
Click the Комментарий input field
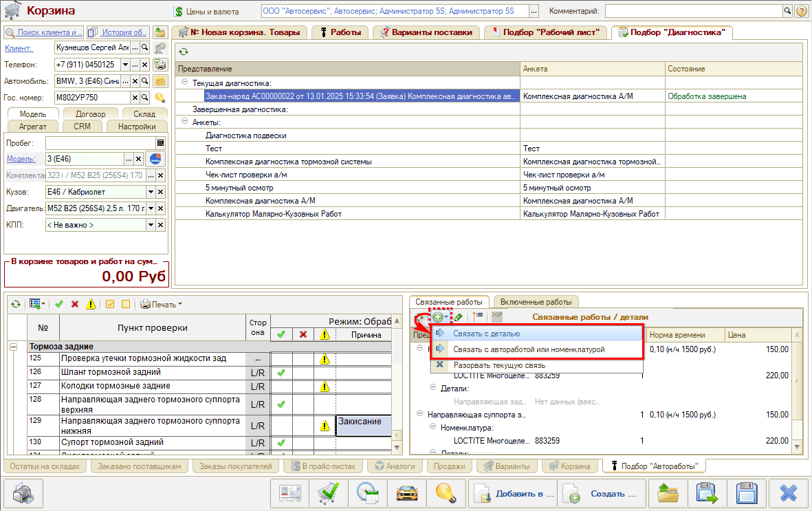[x=693, y=12]
